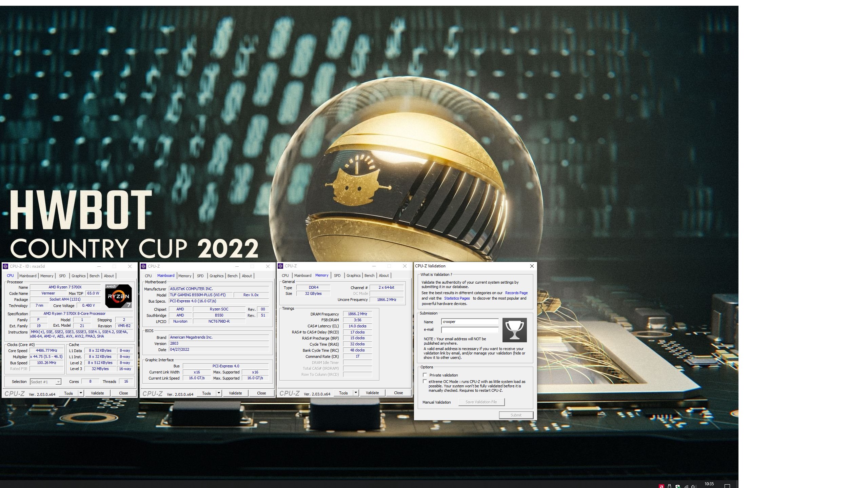The height and width of the screenshot is (488, 868).
Task: Click Validate button in Memory window
Action: [x=372, y=393]
